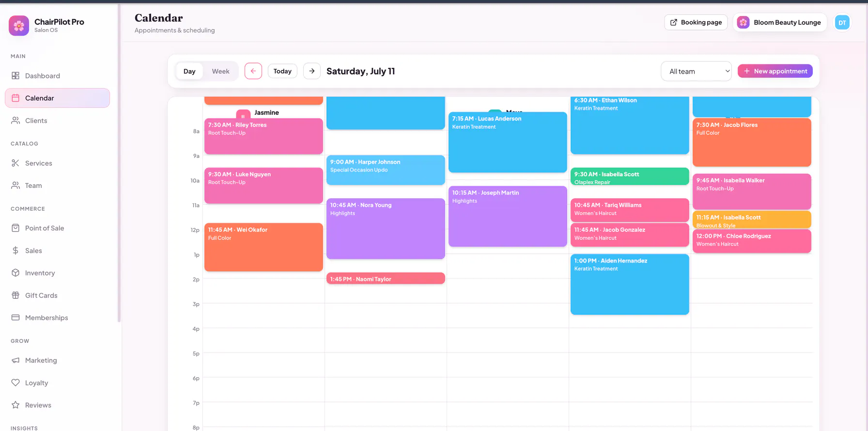Image resolution: width=868 pixels, height=431 pixels.
Task: Click the Clients people icon
Action: [x=15, y=121]
